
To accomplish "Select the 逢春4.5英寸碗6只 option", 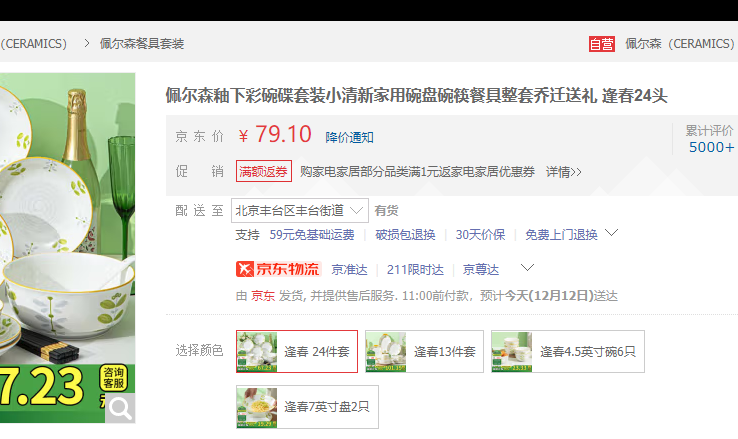I will 568,351.
